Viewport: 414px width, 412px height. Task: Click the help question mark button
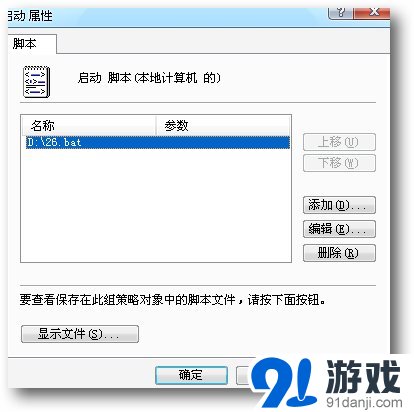pyautogui.click(x=340, y=13)
